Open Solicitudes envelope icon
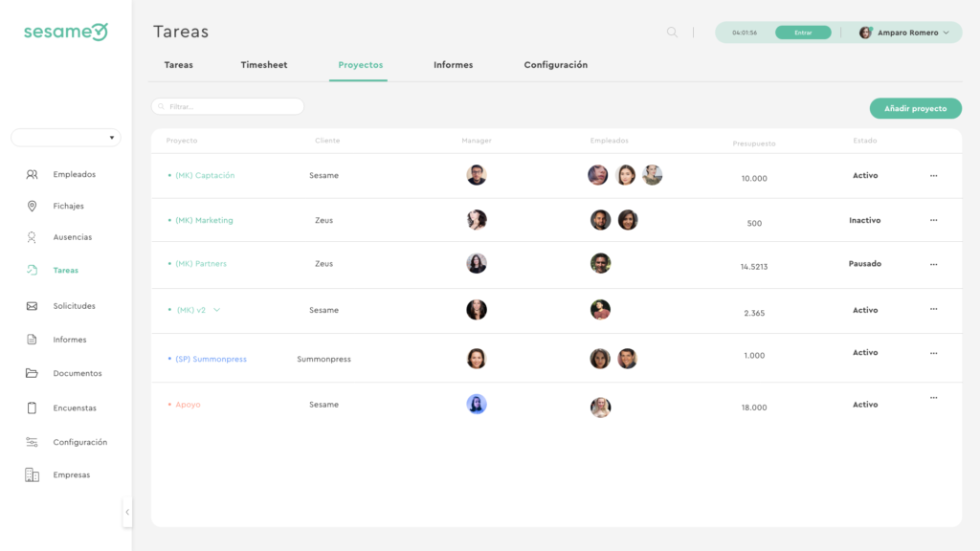980x551 pixels. [32, 306]
